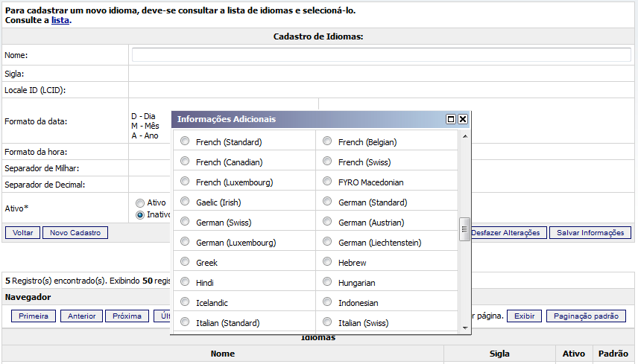Click the Novo Cadastro button
Screen dimensions: 638x364
tap(75, 233)
